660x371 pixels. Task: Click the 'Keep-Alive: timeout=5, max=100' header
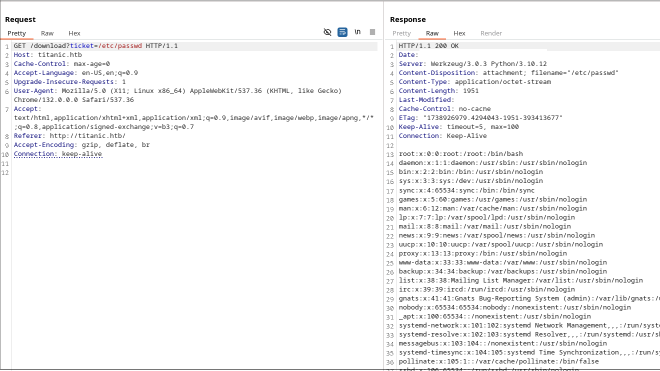(x=458, y=127)
